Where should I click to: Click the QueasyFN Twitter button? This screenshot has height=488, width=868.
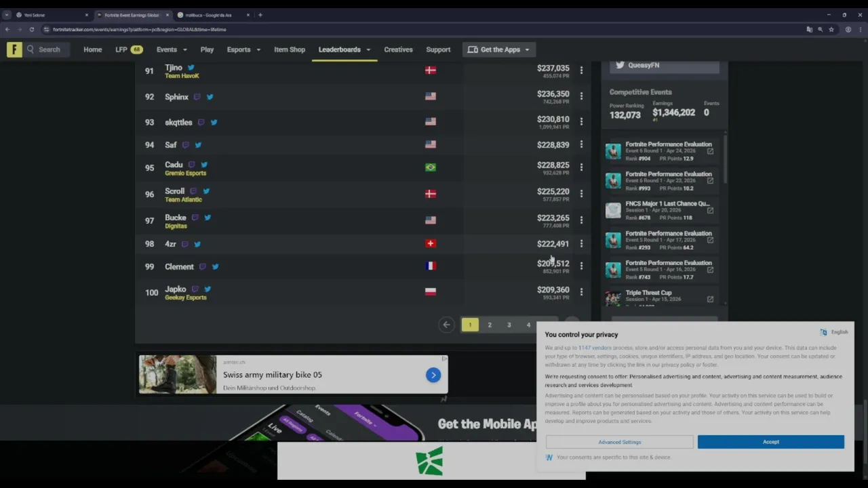pyautogui.click(x=665, y=66)
